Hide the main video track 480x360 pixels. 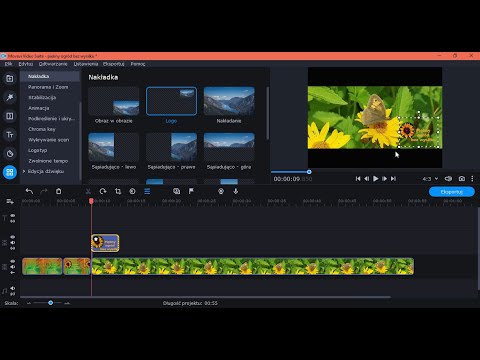13,261
